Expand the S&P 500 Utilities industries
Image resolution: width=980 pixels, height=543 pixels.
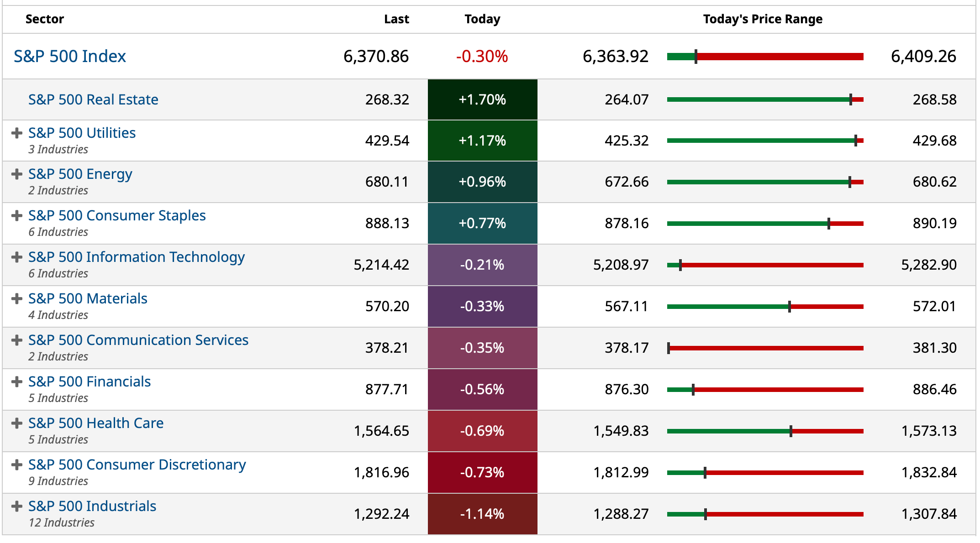pos(17,133)
